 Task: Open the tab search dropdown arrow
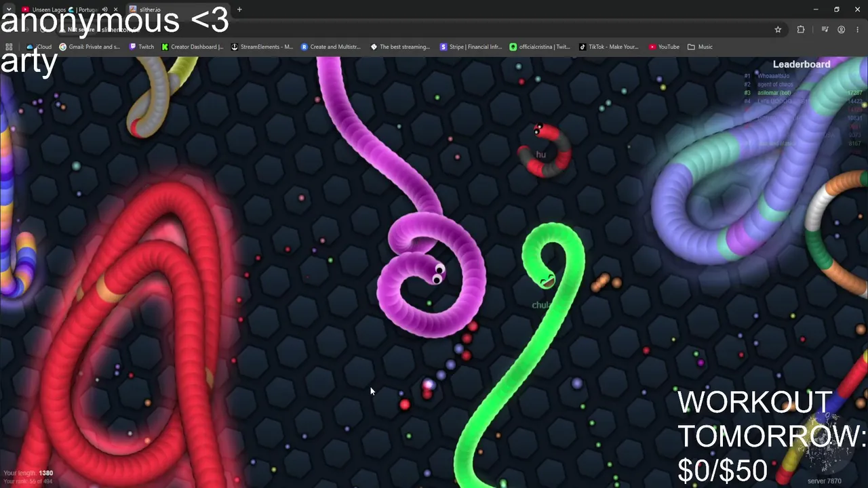click(x=8, y=9)
